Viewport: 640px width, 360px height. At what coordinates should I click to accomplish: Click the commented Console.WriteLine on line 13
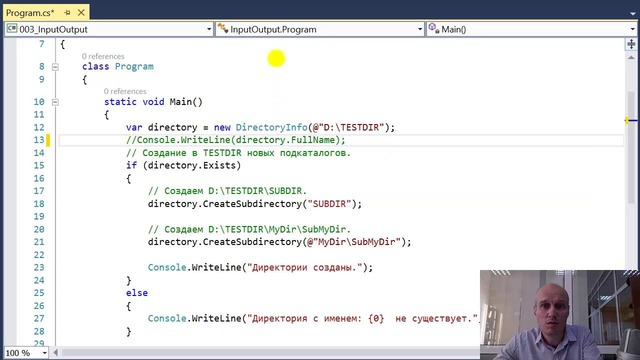tap(236, 140)
